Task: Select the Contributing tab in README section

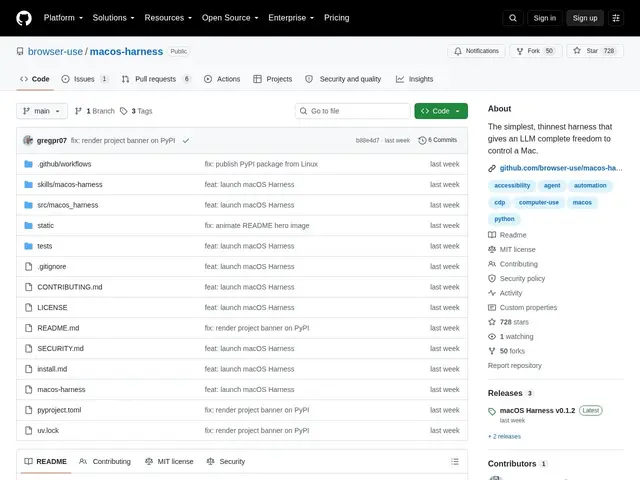Action: pyautogui.click(x=105, y=462)
